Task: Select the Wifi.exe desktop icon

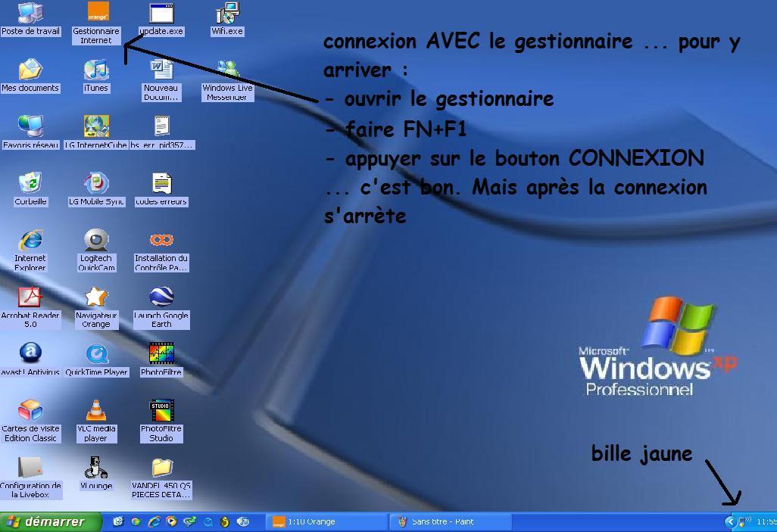Action: (227, 13)
